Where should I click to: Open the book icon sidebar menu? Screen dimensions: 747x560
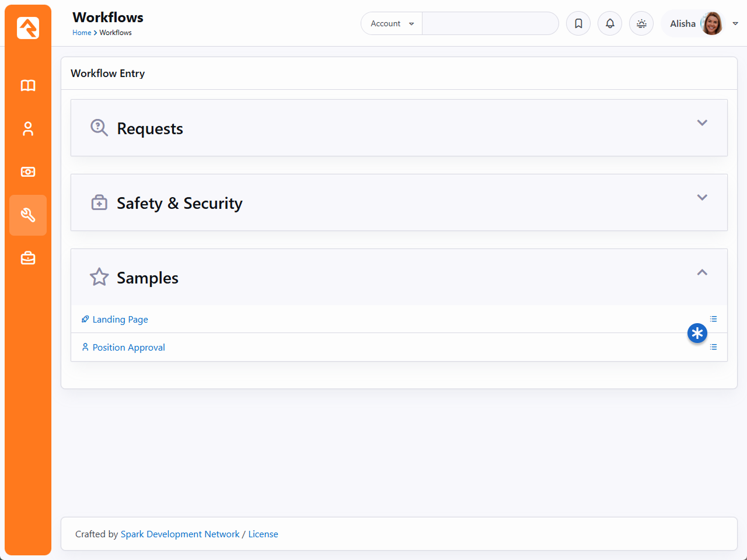(28, 86)
